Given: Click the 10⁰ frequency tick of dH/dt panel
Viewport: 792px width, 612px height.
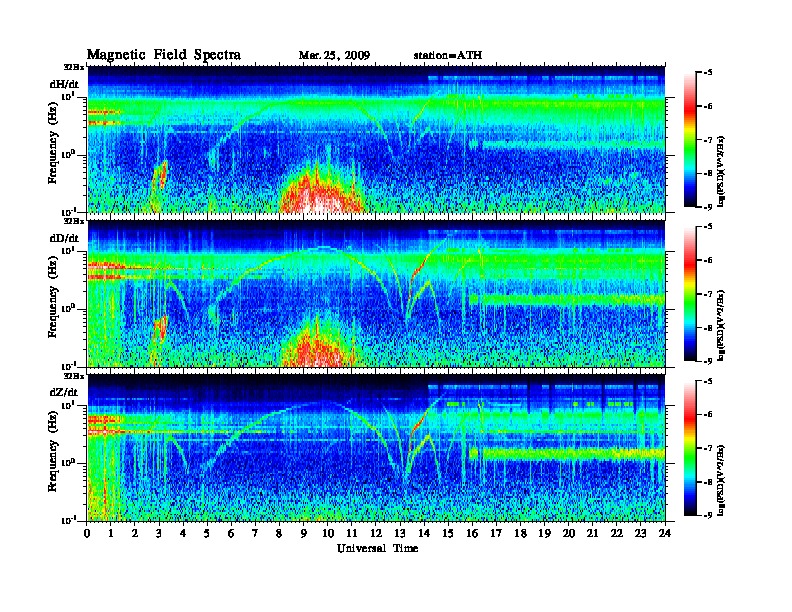Looking at the screenshot, I should [68, 154].
